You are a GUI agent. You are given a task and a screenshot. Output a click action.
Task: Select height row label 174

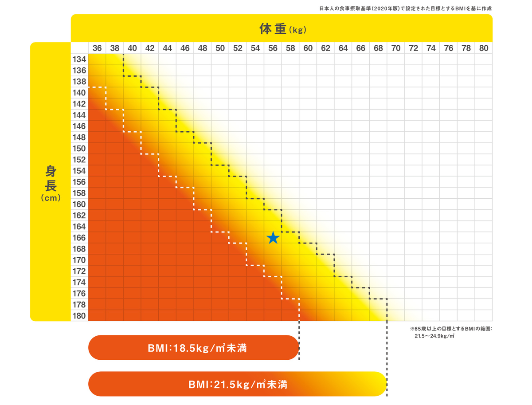click(x=79, y=282)
